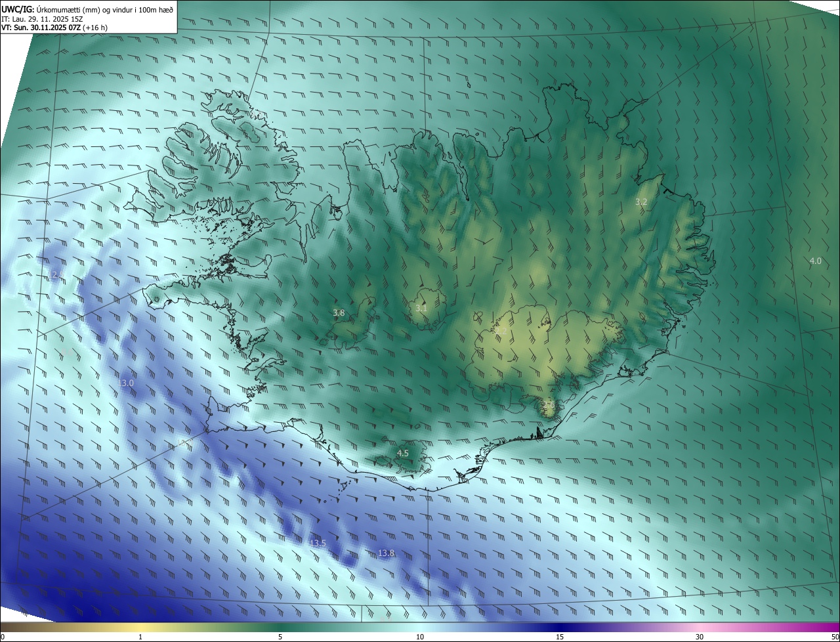The image size is (840, 642).
Task: Click the valid time 'VT: Sun. 30.11.2025 07Z'
Action: [41, 28]
